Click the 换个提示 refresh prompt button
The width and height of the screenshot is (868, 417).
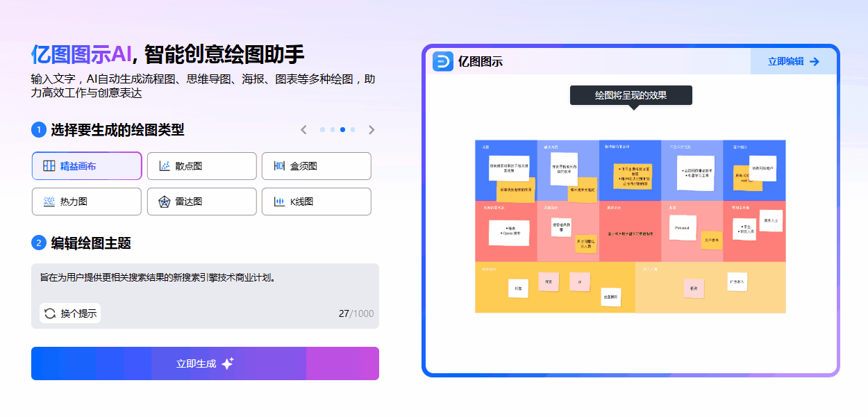(70, 313)
